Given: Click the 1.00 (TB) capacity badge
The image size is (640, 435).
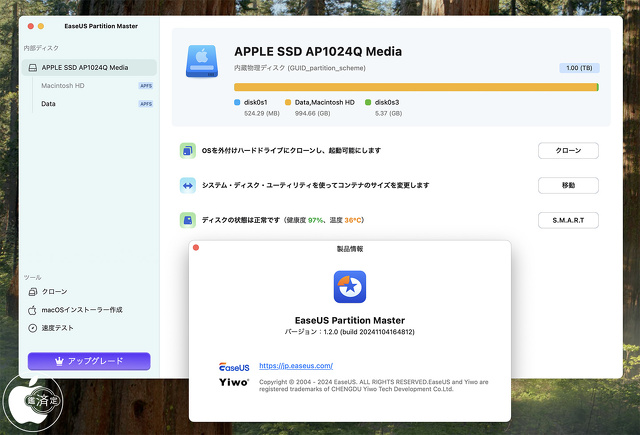Looking at the screenshot, I should point(579,68).
